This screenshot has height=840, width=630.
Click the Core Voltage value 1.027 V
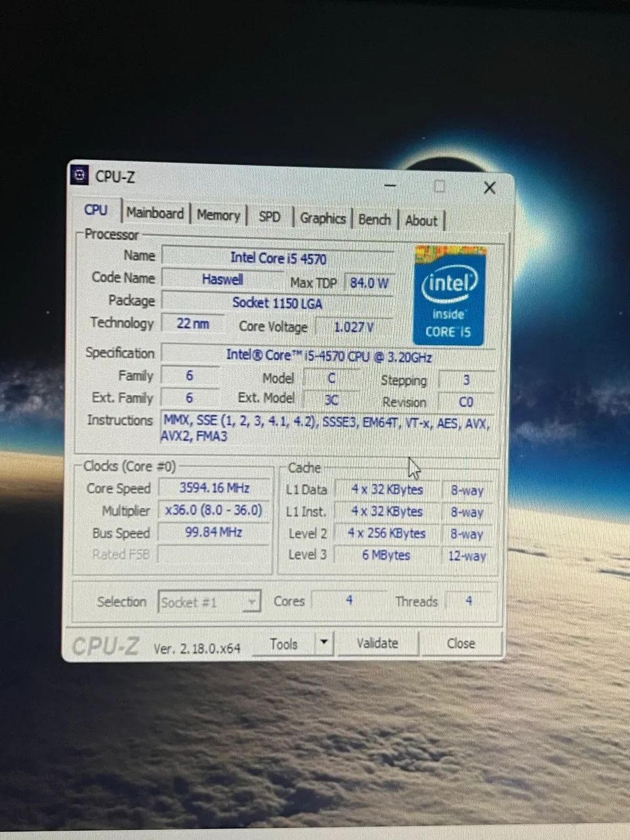tap(354, 327)
